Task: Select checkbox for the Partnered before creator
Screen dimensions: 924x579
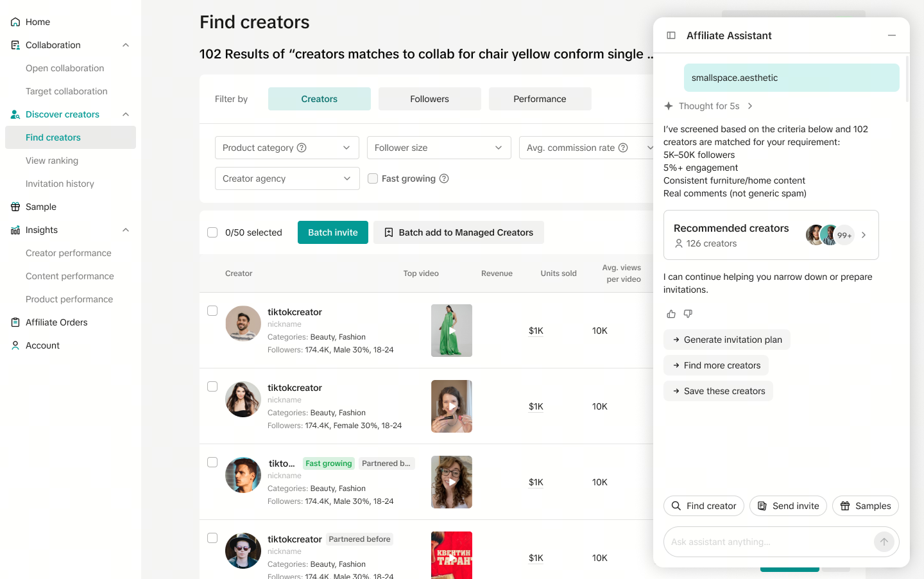Action: (212, 538)
